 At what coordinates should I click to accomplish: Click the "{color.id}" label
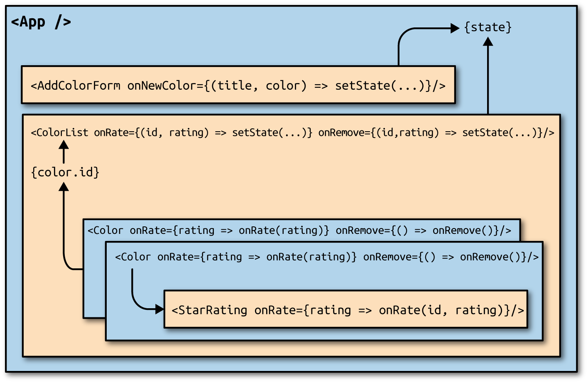[x=65, y=172]
